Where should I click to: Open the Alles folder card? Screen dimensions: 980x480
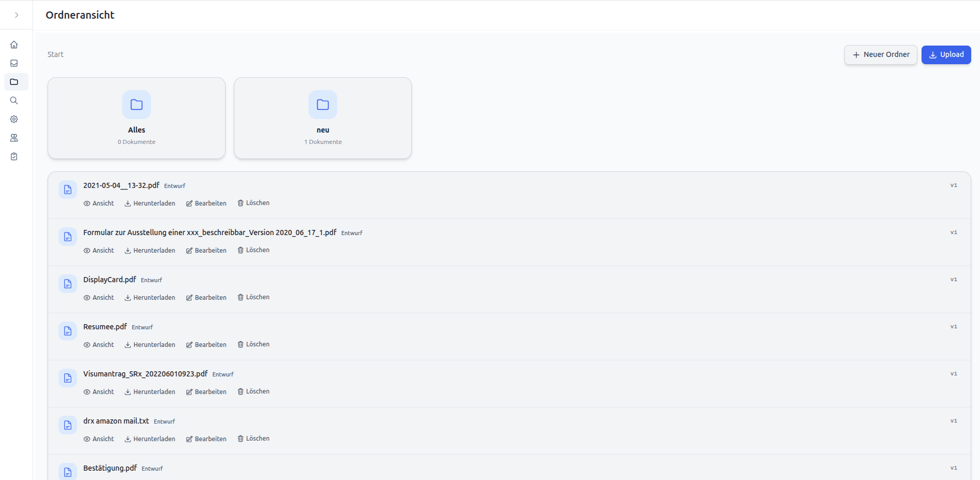(137, 118)
